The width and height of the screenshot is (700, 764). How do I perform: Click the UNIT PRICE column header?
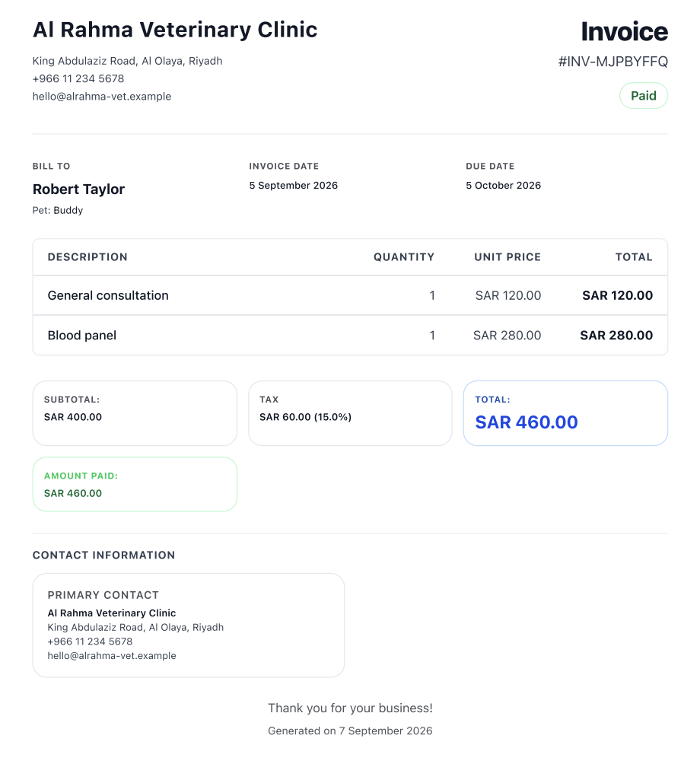508,256
